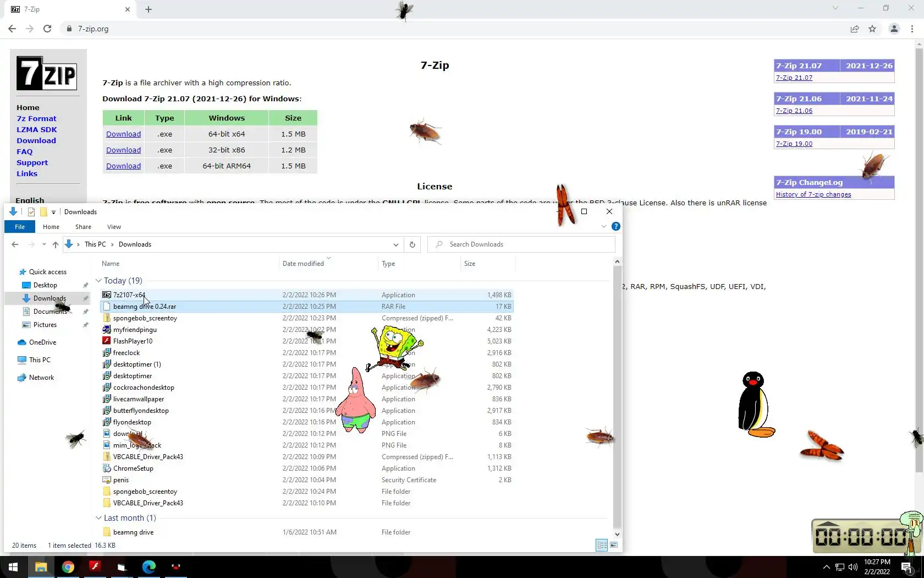The height and width of the screenshot is (578, 924).
Task: Open the Windows Start menu
Action: coord(13,567)
